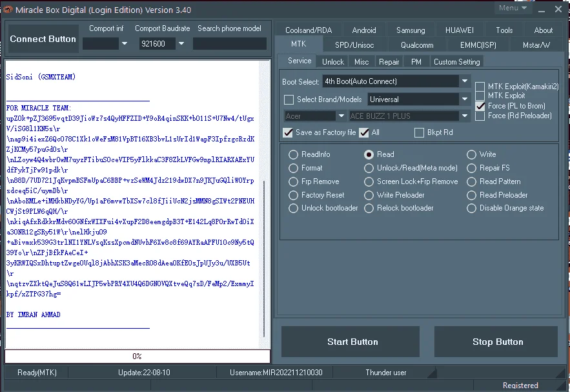This screenshot has height=392, width=570.
Task: Select the Write radio button
Action: (x=471, y=154)
